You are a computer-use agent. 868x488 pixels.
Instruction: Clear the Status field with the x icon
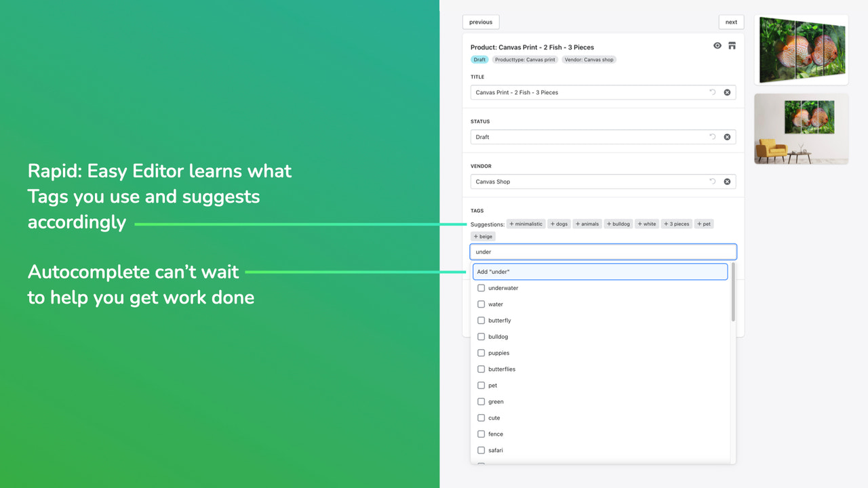point(726,136)
